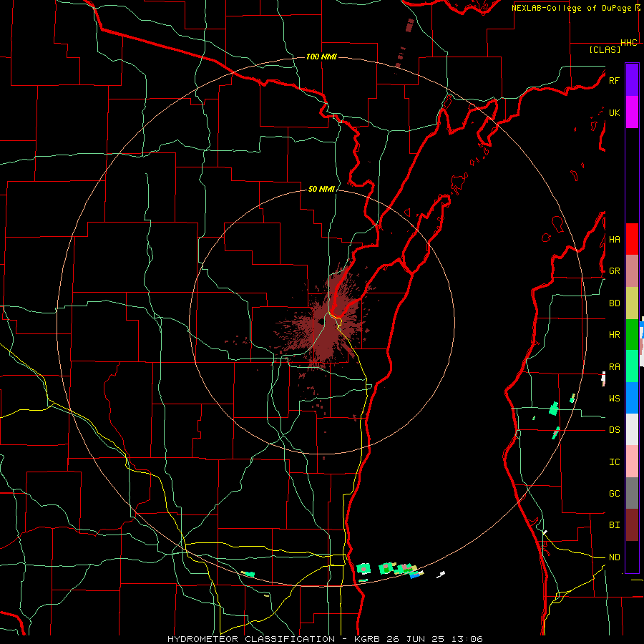The height and width of the screenshot is (644, 644).
Task: Click the RA legend label
Action: click(x=614, y=367)
